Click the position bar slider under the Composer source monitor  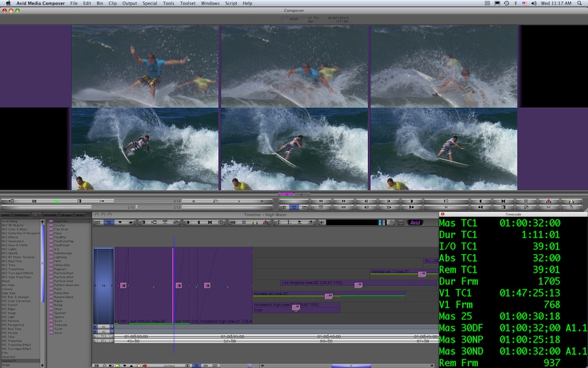(x=137, y=207)
